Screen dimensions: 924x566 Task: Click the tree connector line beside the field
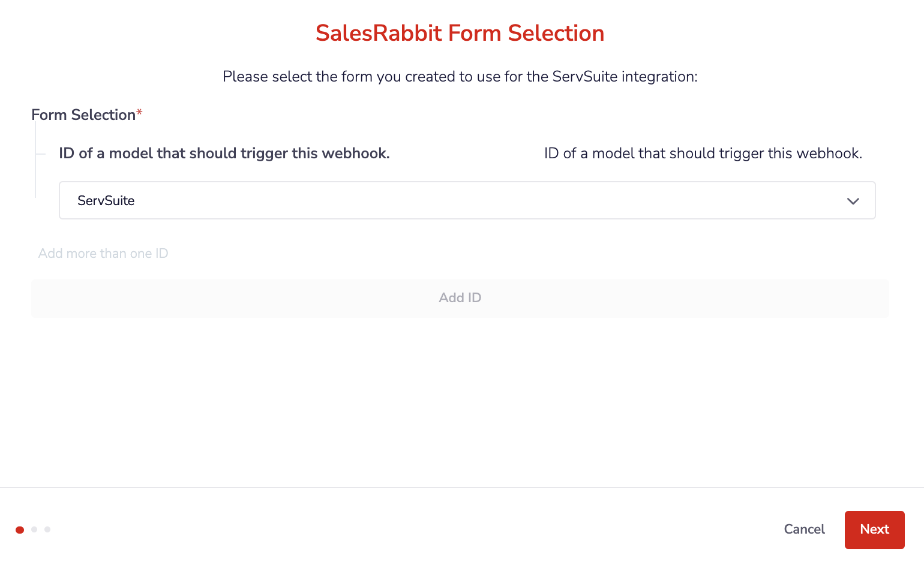(36, 159)
